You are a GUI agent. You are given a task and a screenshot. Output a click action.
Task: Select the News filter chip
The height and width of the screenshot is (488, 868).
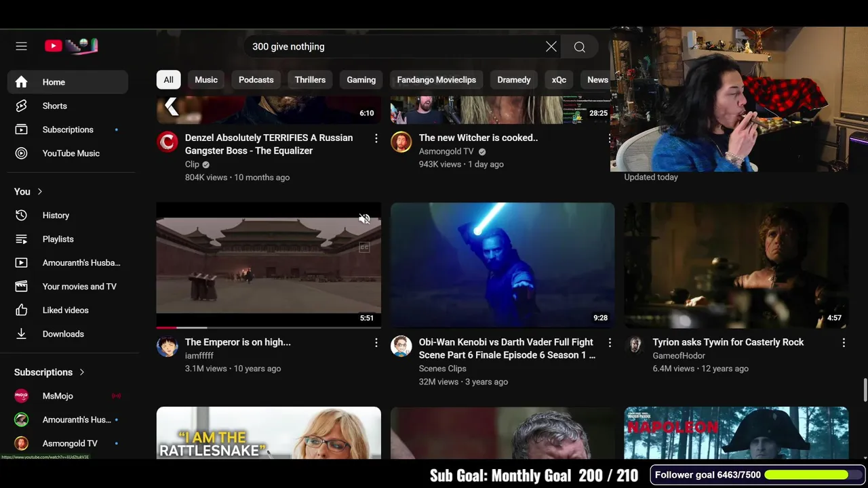click(x=597, y=80)
